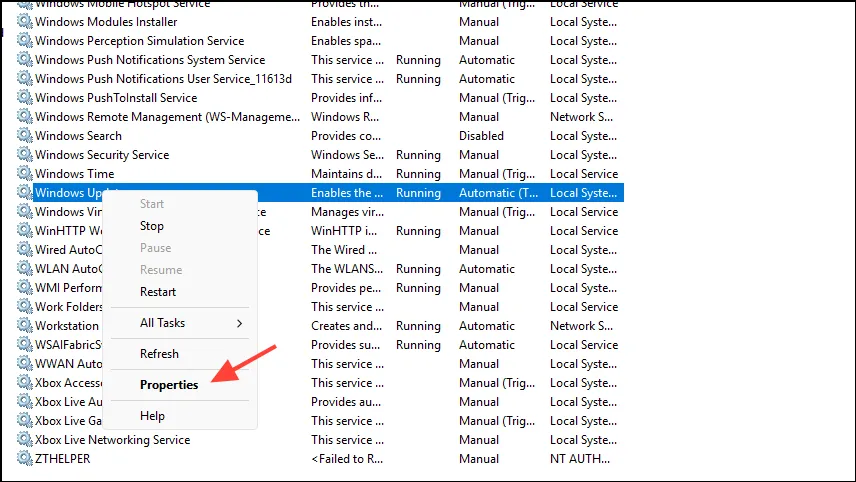Click gear icon beside WinHTTP service row

point(25,231)
